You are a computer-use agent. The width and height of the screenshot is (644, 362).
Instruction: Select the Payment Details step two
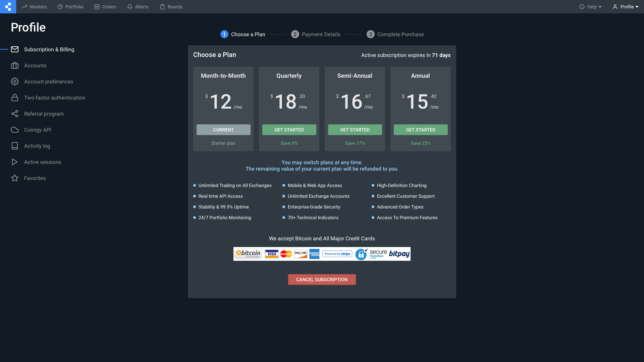click(x=316, y=34)
